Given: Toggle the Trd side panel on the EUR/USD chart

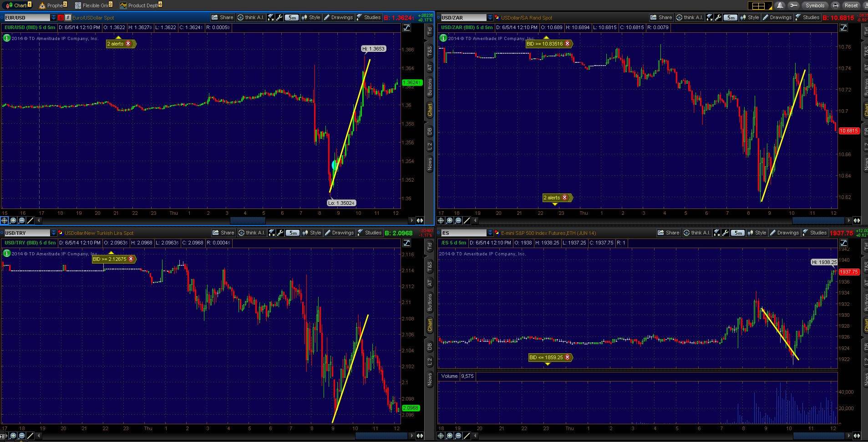Looking at the screenshot, I should (429, 31).
